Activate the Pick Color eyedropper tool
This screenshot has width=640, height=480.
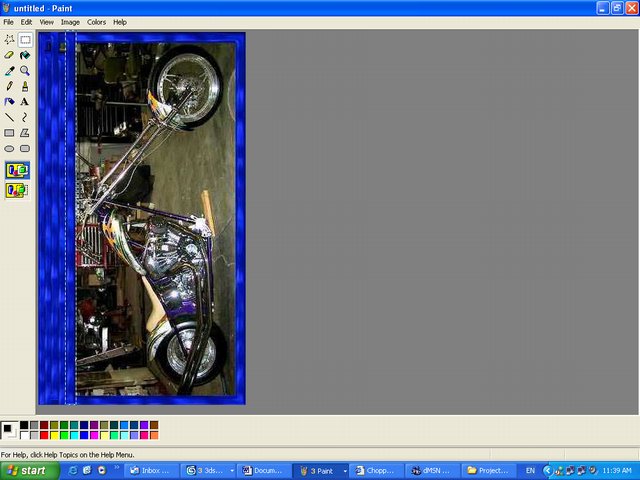click(x=9, y=71)
